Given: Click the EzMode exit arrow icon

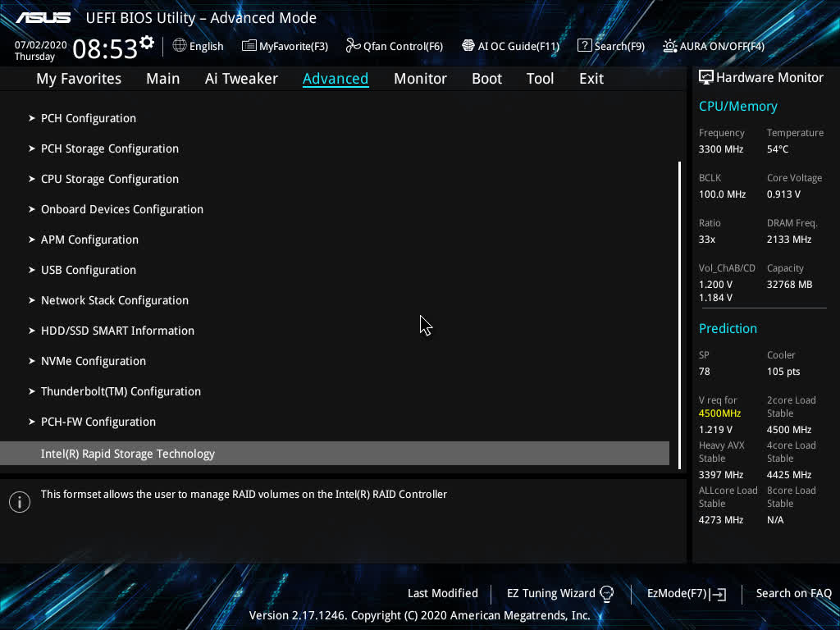Looking at the screenshot, I should pyautogui.click(x=718, y=594).
